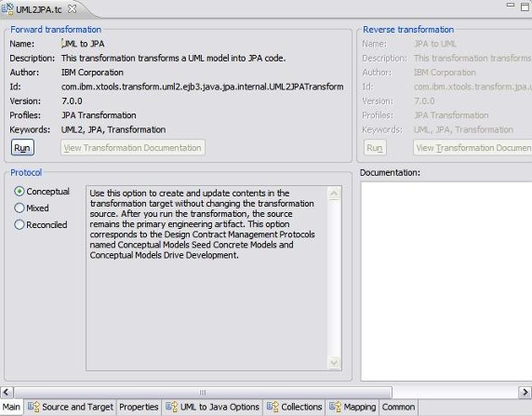Click the horizontal scrollbar thumb
532x416 pixels.
[x=203, y=392]
